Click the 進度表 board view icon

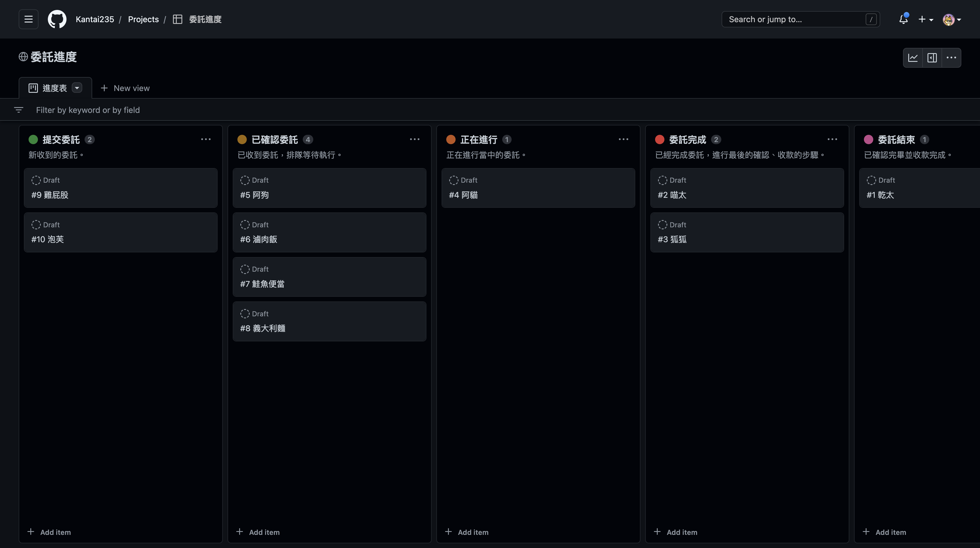click(33, 88)
